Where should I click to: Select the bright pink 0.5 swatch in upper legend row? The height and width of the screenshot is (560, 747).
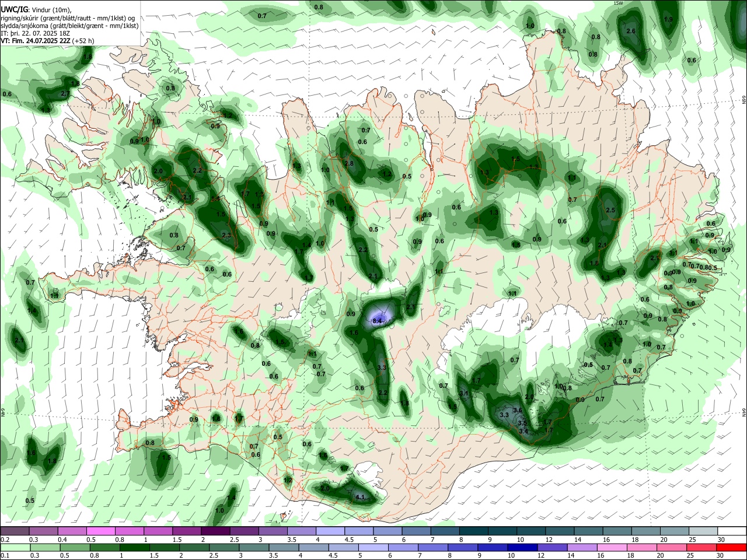(101, 531)
